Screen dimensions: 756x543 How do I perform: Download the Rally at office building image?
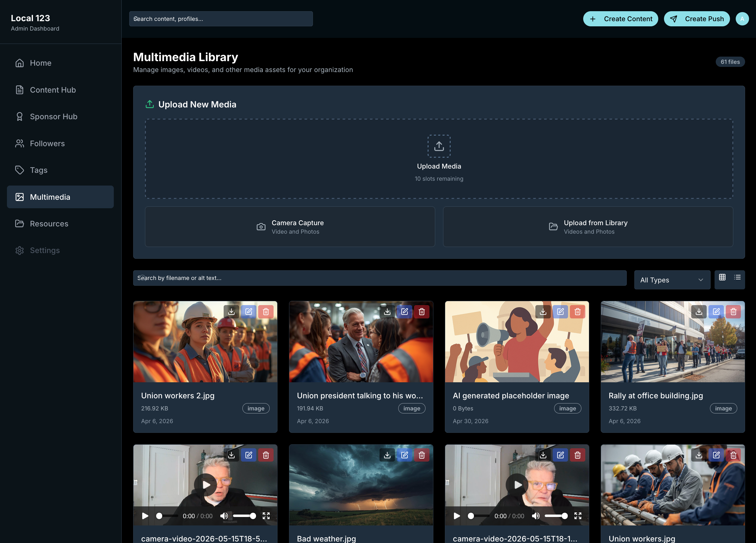point(699,312)
